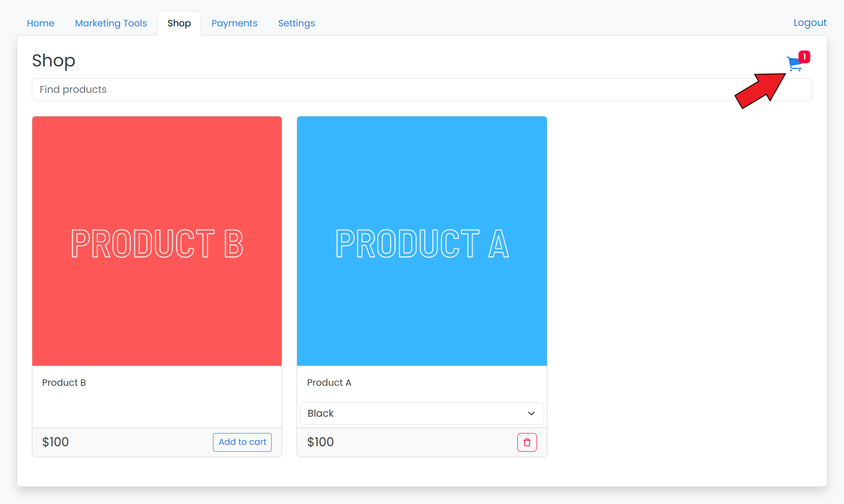Click the Logout link

tap(809, 23)
